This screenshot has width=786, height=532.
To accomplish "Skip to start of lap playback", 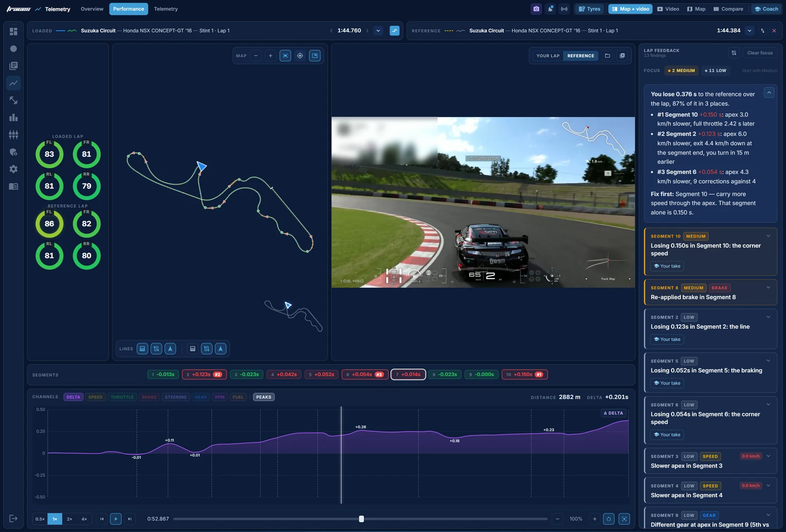I will (x=102, y=519).
